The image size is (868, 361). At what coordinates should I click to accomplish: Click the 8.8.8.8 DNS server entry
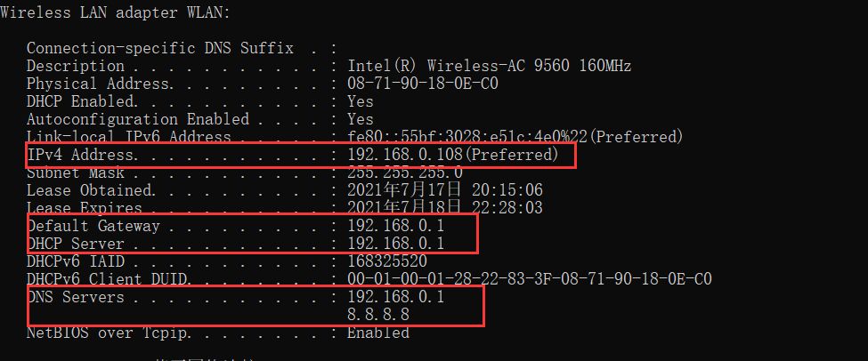pos(377,315)
